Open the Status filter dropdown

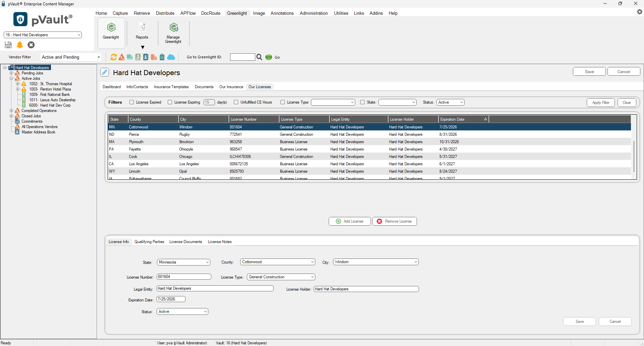coord(450,102)
